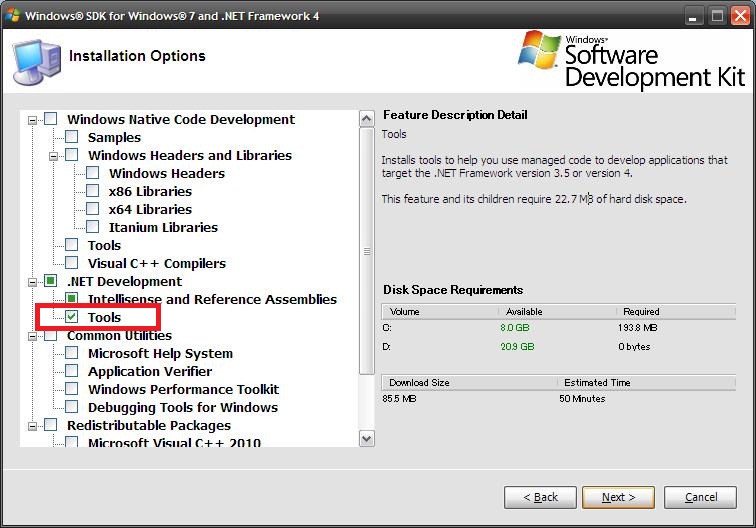
Task: Check the Debugging Tools for Windows checkbox
Action: (71, 407)
